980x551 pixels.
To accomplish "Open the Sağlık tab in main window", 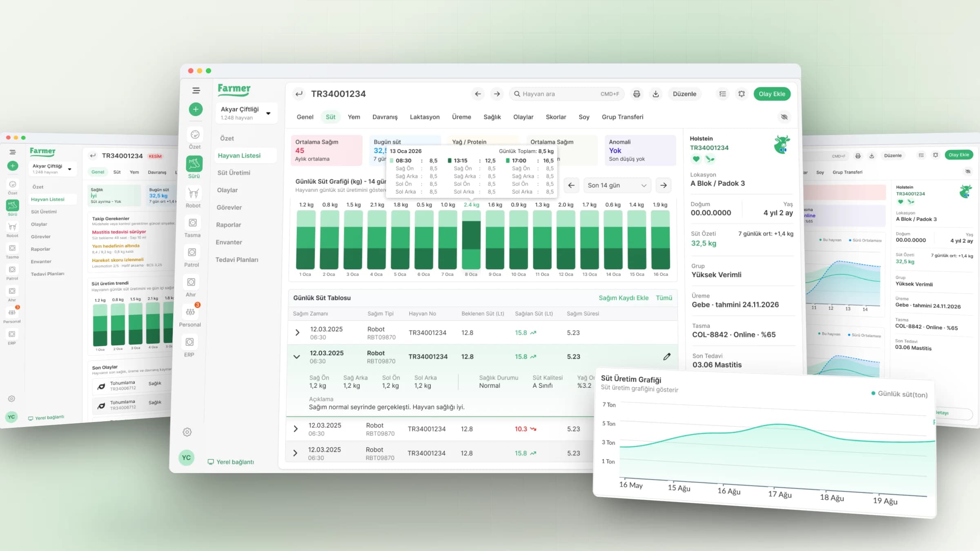I will pos(492,117).
